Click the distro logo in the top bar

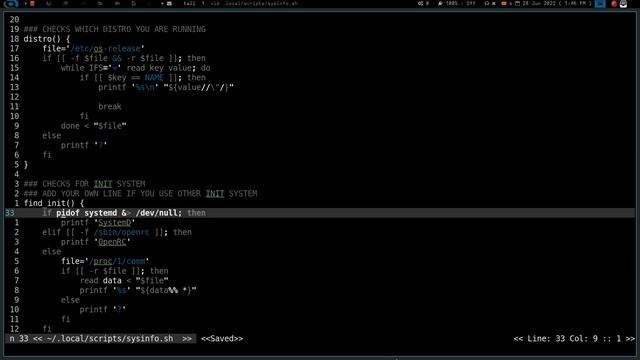pos(11,4)
